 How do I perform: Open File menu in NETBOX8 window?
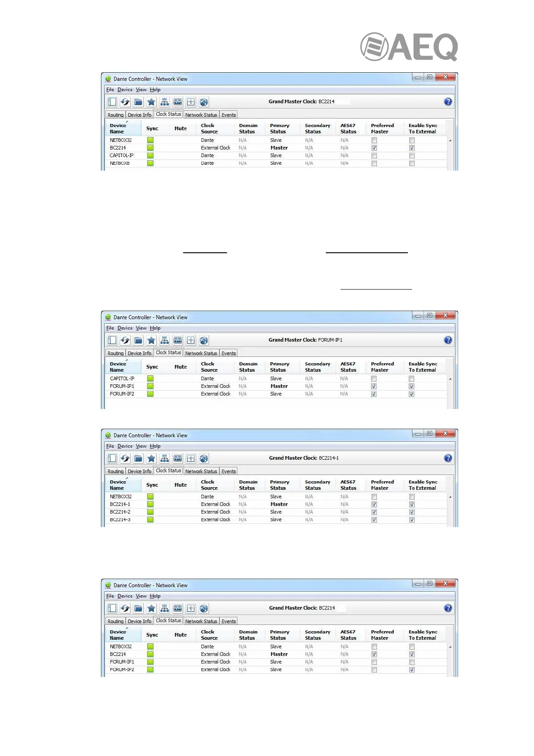coord(110,90)
